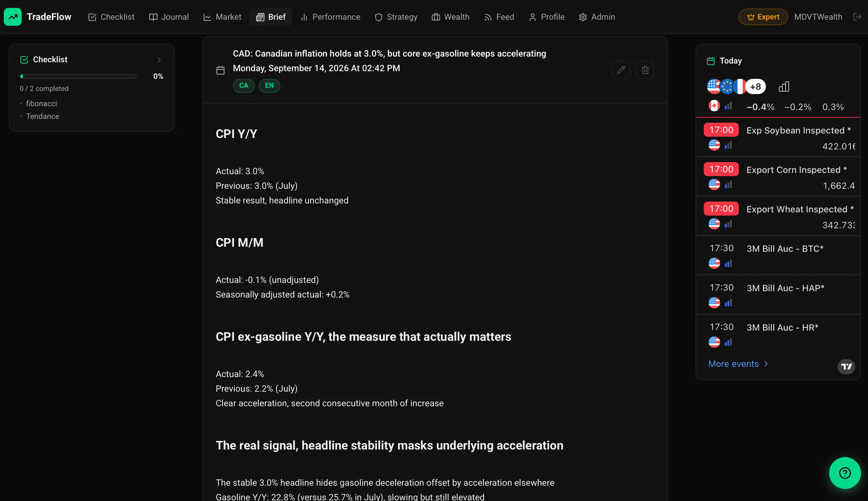Open the green help question-mark button
Viewport: 868px width, 501px height.
point(844,473)
